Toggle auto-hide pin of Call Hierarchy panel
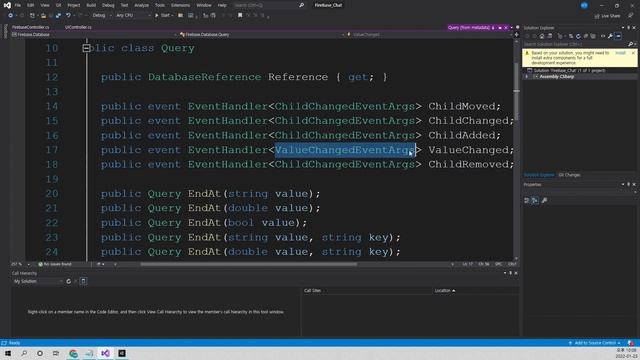The width and height of the screenshot is (640, 360). tap(510, 273)
